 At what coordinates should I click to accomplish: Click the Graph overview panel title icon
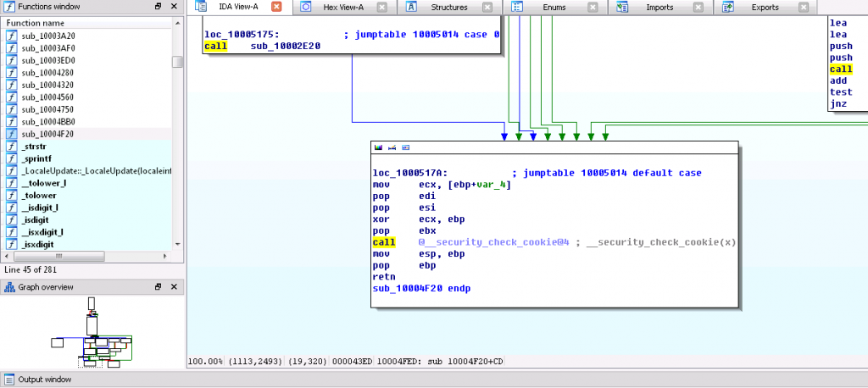9,286
